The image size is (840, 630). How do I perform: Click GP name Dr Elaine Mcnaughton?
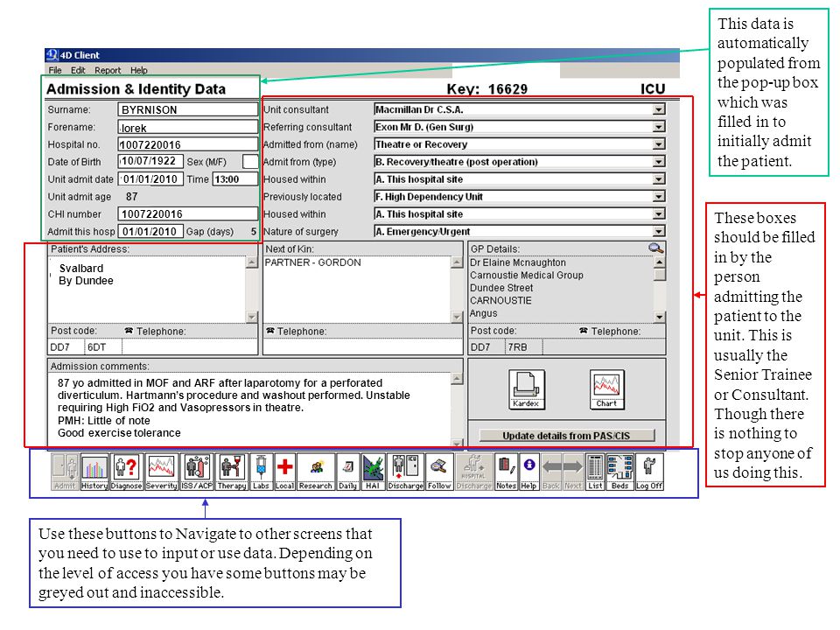click(x=517, y=262)
